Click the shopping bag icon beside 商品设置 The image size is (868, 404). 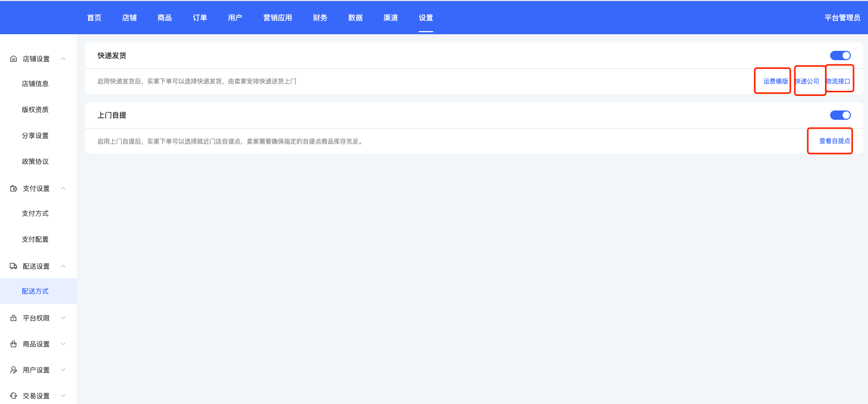pyautogui.click(x=13, y=344)
